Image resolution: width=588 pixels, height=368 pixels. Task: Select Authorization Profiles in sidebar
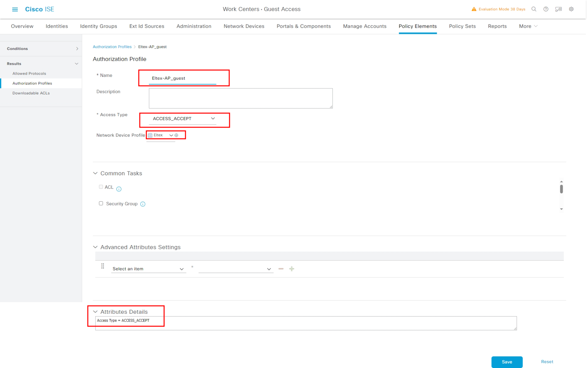pyautogui.click(x=32, y=84)
